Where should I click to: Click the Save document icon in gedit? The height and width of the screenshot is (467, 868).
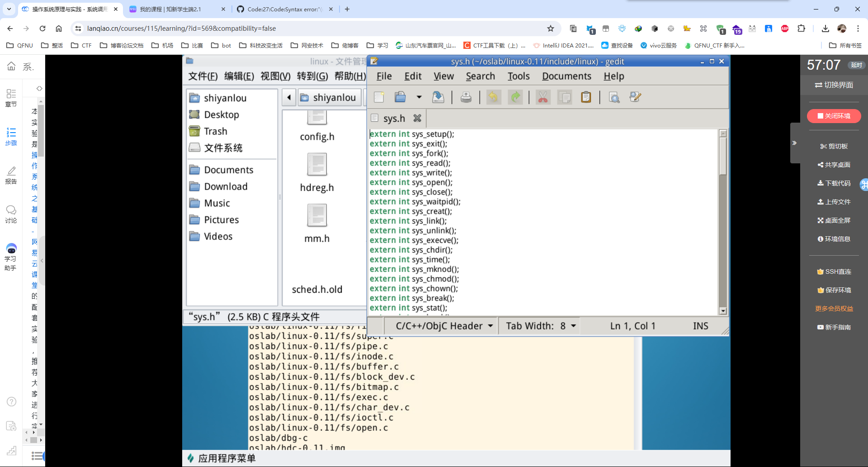(x=438, y=97)
